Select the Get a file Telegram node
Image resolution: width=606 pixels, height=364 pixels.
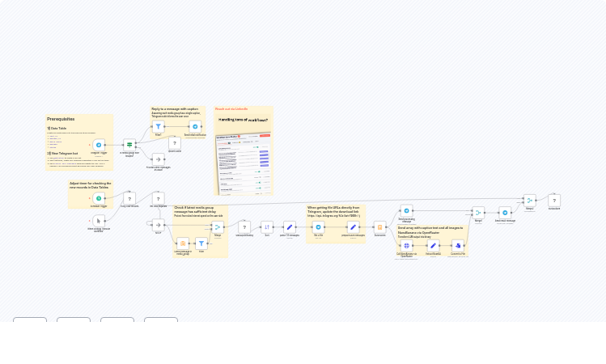(318, 227)
